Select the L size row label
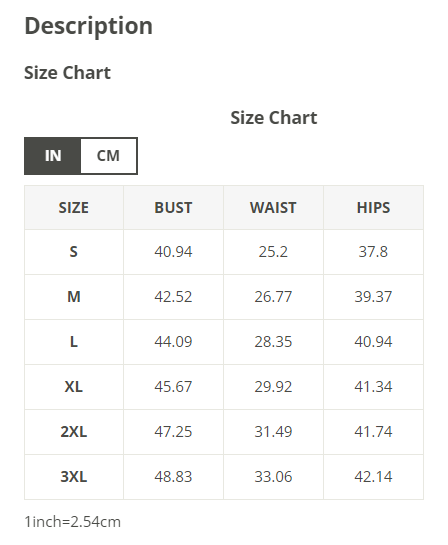Viewport: 448px width, 545px height. 74,342
